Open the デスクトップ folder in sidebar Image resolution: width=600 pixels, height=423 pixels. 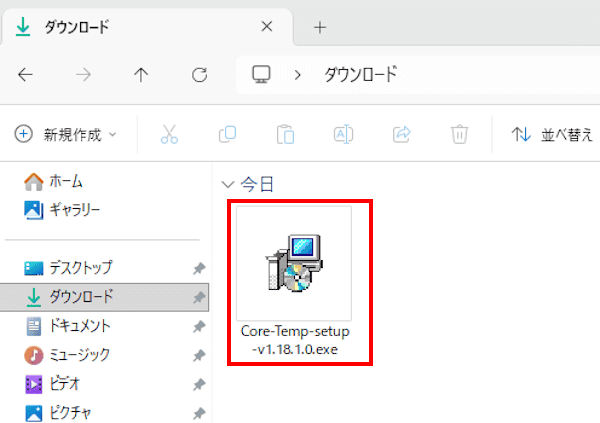tap(80, 268)
